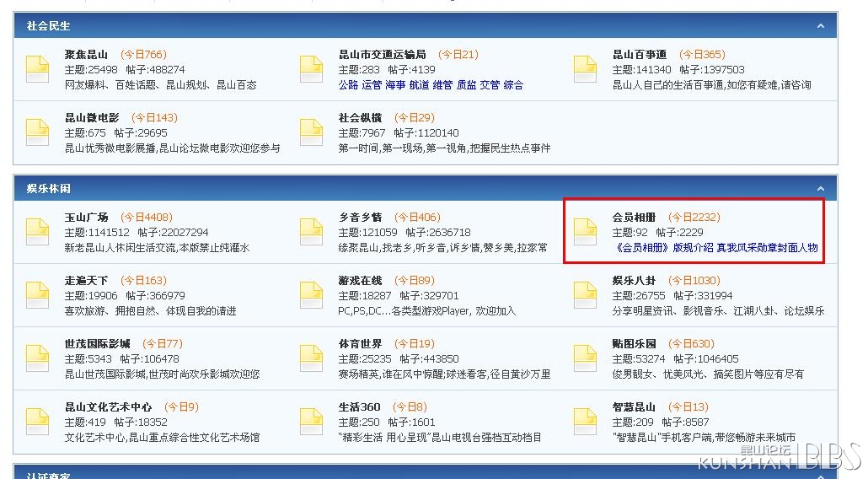Open the 质监 sub-forum link
868x479 pixels.
(x=466, y=84)
